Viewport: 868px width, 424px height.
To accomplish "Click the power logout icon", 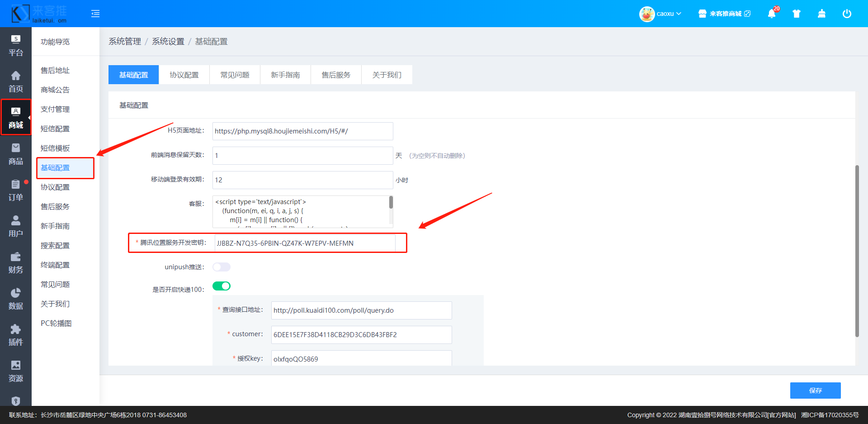I will click(847, 14).
